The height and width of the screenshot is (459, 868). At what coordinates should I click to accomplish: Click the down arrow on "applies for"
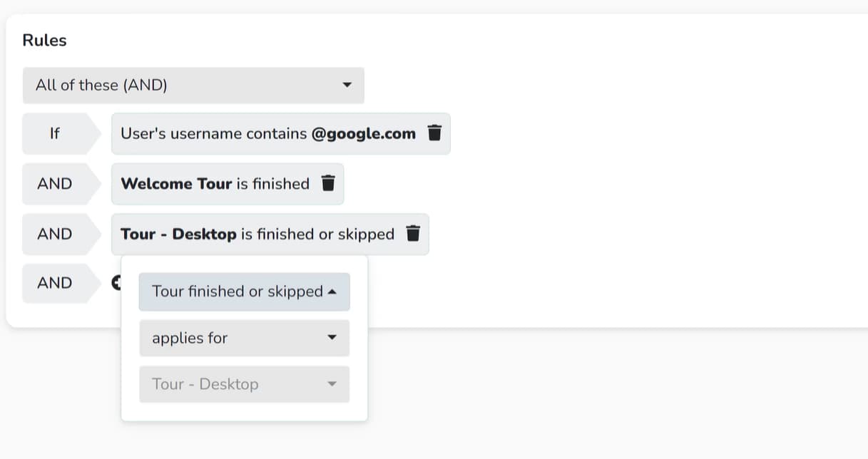[332, 338]
